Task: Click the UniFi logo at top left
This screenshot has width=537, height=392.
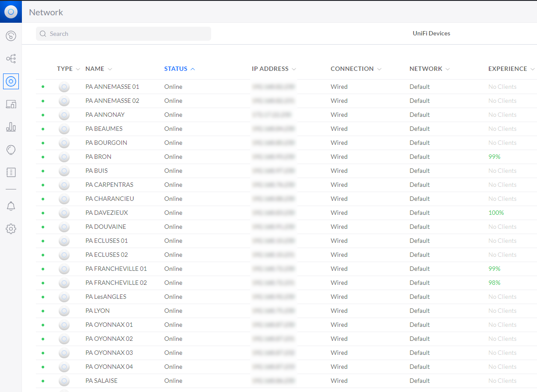Action: (x=11, y=12)
